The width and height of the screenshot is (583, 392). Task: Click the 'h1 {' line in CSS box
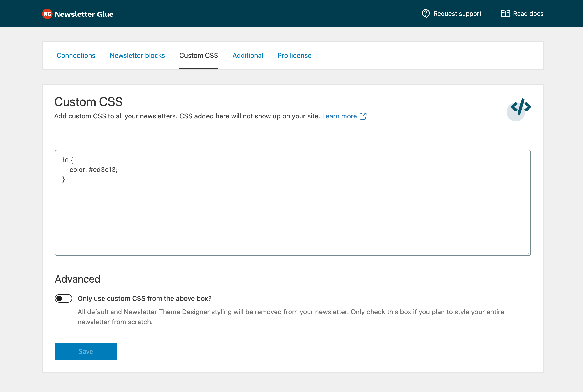pyautogui.click(x=68, y=160)
